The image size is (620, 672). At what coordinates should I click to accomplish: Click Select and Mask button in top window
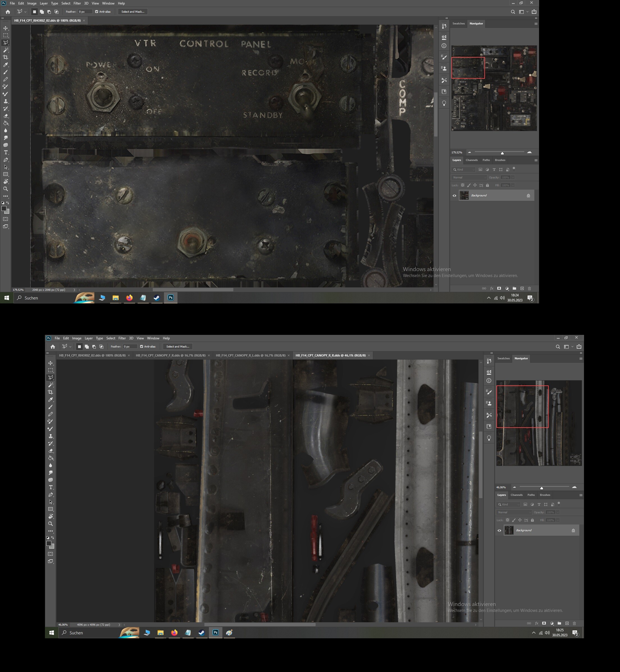pyautogui.click(x=133, y=12)
